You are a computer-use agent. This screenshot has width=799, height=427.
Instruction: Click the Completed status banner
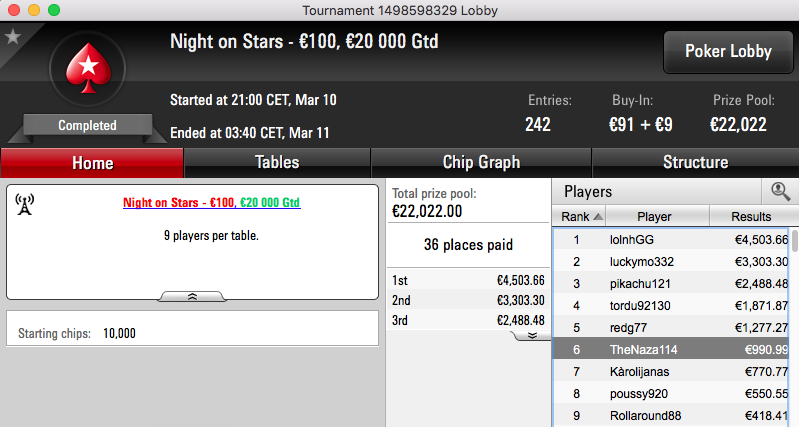pyautogui.click(x=87, y=125)
